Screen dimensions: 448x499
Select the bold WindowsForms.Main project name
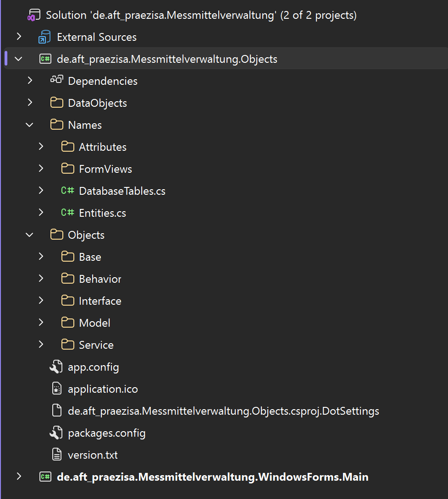pos(212,477)
